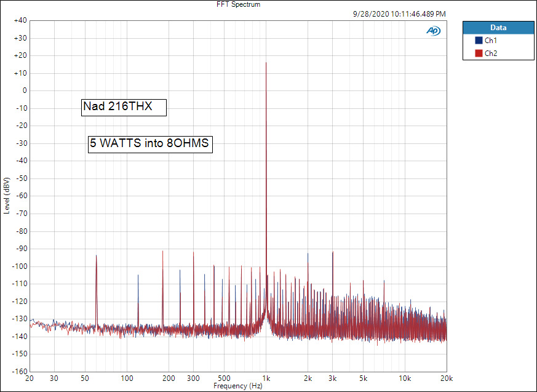Click the -160 y-axis tick label
This screenshot has width=537, height=392.
click(20, 372)
